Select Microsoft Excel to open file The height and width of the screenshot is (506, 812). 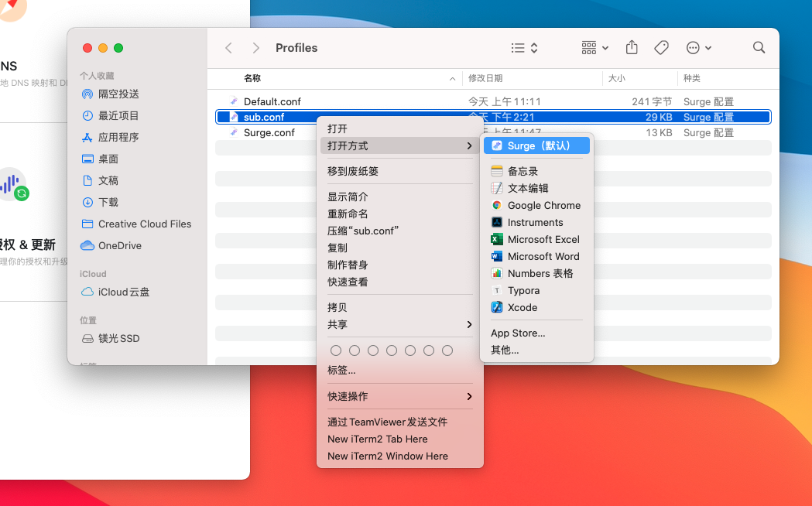543,240
